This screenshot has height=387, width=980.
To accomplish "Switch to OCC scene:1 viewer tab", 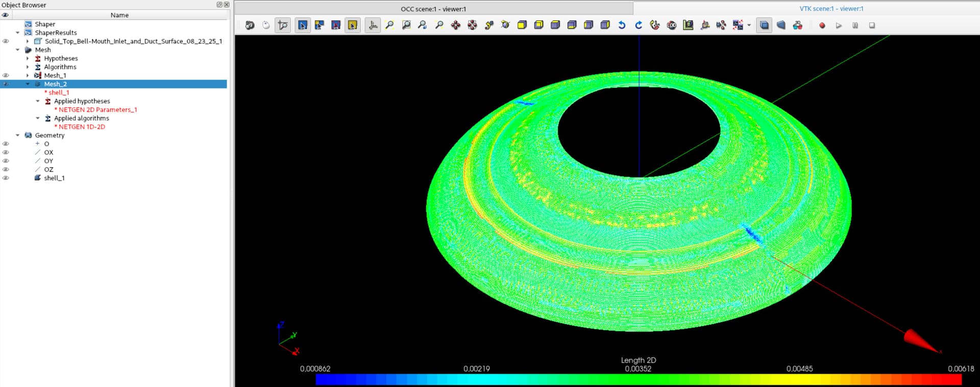I will pos(433,9).
